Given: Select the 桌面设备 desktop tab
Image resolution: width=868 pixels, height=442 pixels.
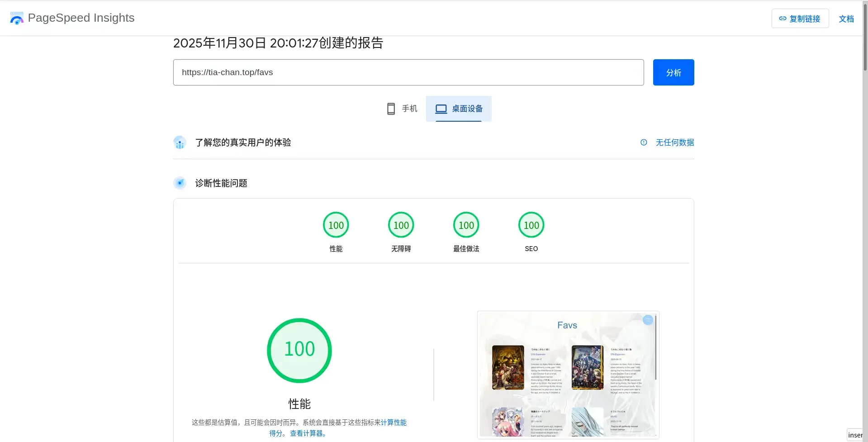Looking at the screenshot, I should coord(459,109).
